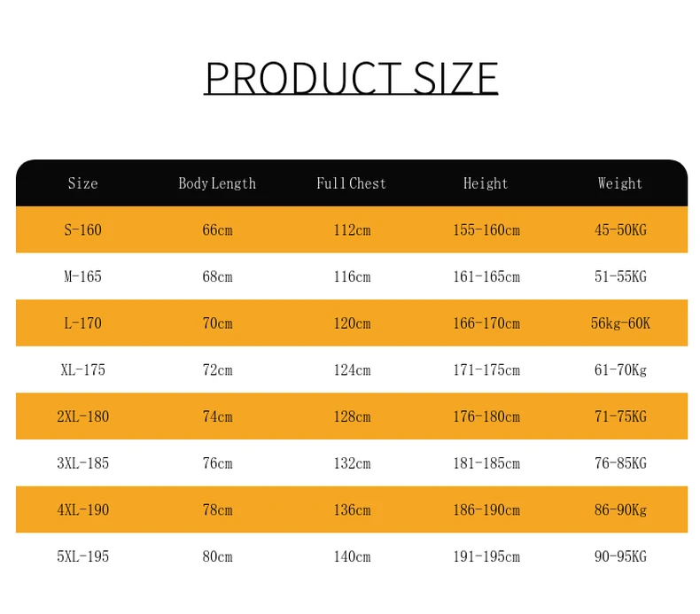
Task: Click the Body Length column header
Action: click(217, 183)
